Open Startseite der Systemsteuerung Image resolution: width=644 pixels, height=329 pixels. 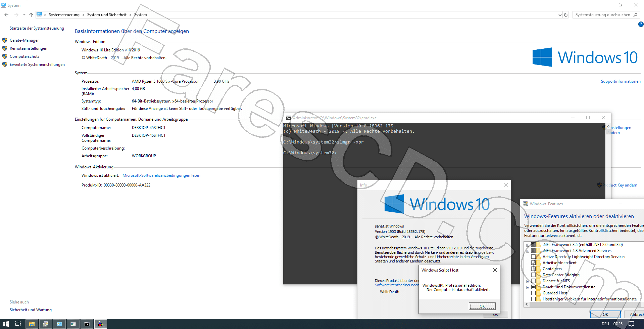click(x=37, y=28)
